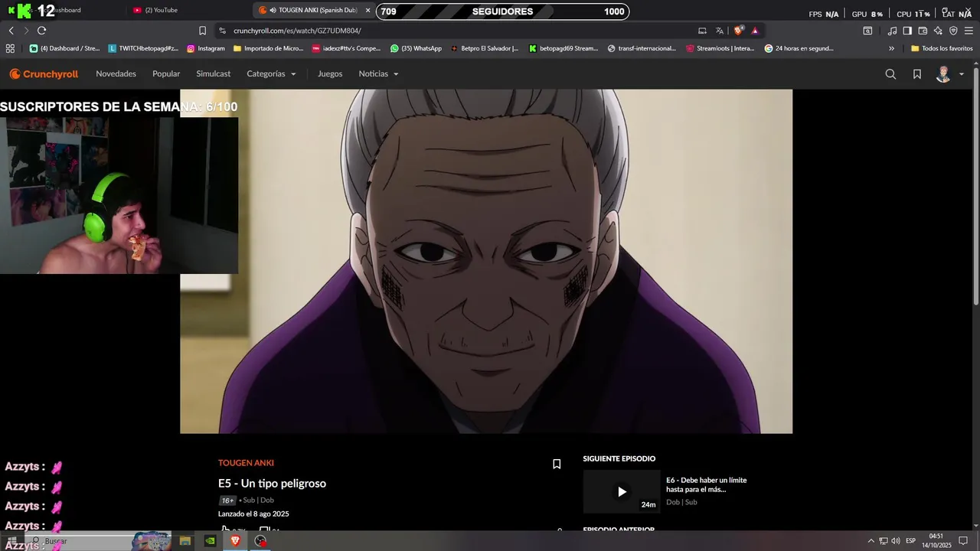Open File Explorer from the taskbar
This screenshot has width=980, height=551.
(185, 541)
